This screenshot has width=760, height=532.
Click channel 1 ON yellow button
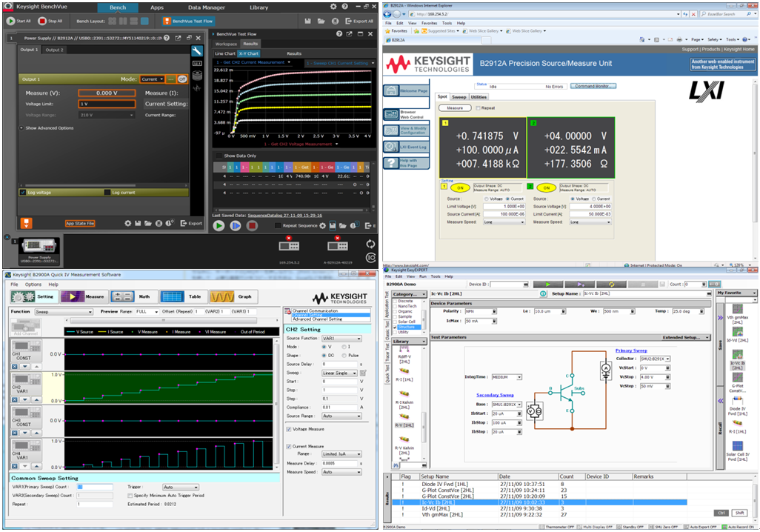click(x=460, y=187)
